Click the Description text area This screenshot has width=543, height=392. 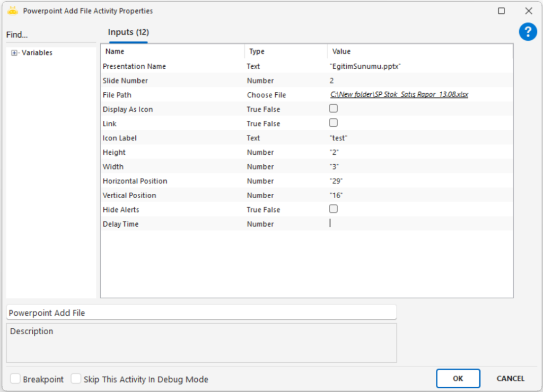[x=201, y=343]
